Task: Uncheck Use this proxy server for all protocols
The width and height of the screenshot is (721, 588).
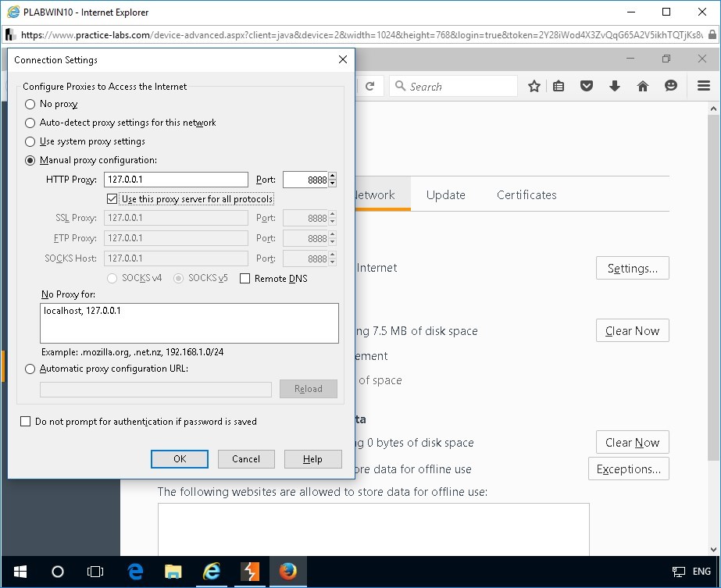Action: (112, 199)
